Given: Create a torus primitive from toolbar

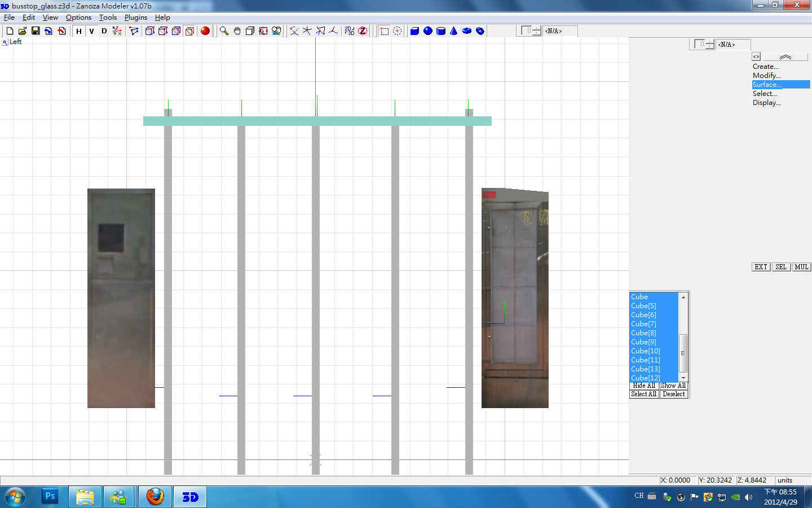Looking at the screenshot, I should (x=467, y=31).
